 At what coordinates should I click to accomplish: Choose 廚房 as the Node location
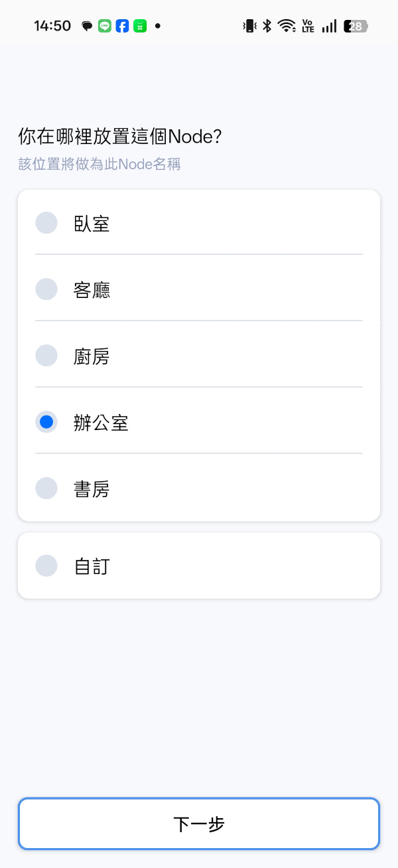pyautogui.click(x=46, y=355)
